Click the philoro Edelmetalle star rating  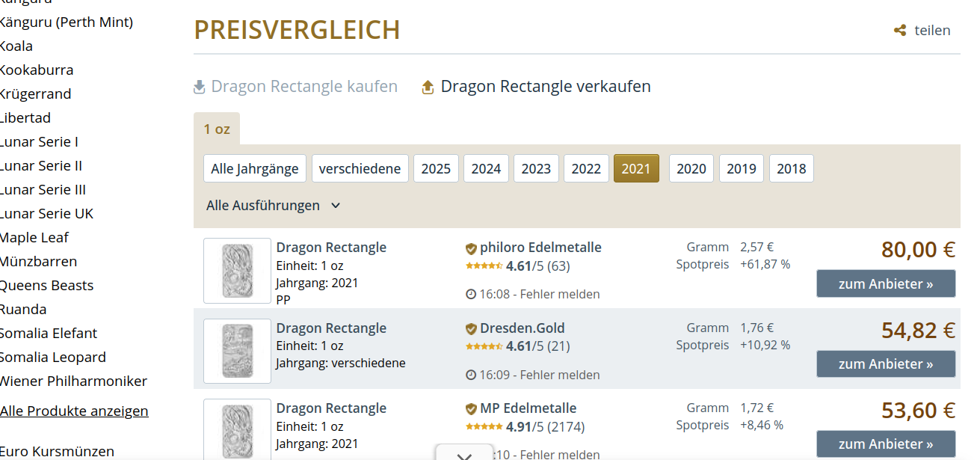coord(484,266)
